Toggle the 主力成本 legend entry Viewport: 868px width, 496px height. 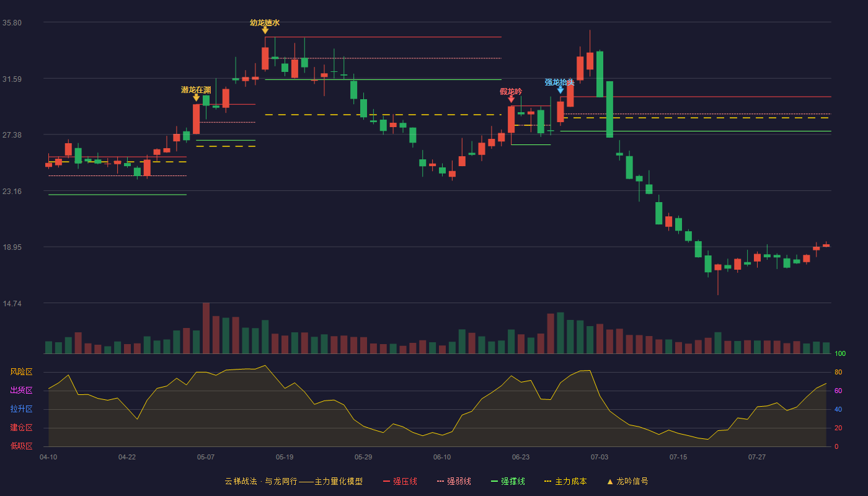pos(565,481)
